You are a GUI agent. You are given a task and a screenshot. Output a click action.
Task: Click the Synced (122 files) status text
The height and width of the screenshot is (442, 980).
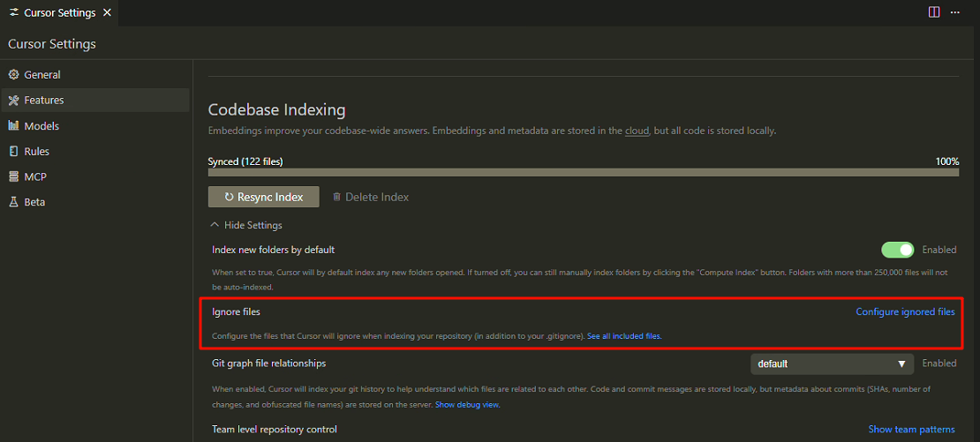click(245, 161)
